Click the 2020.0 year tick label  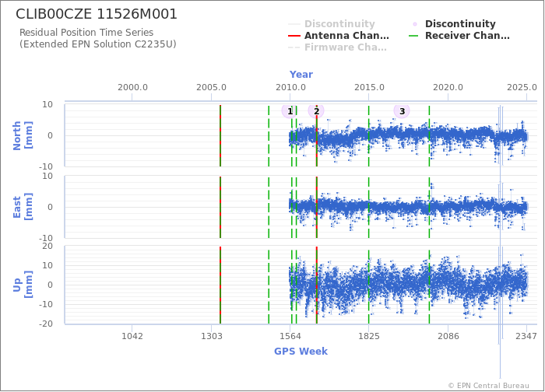[448, 87]
